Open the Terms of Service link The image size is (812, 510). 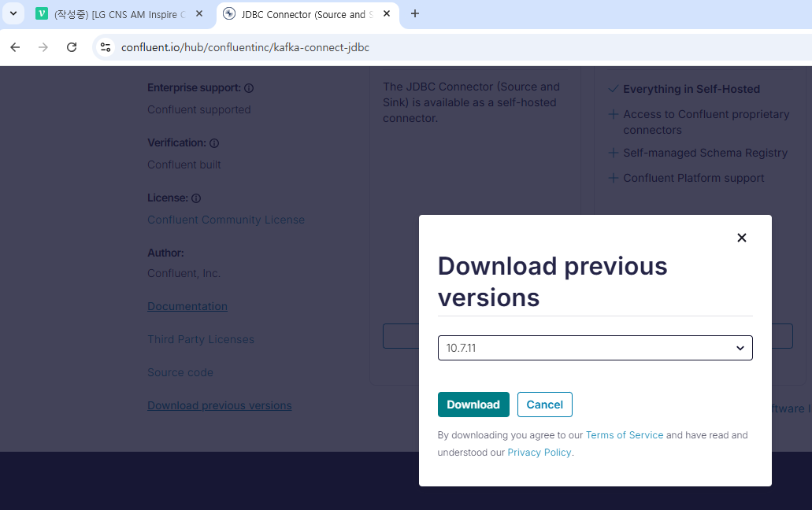(624, 435)
